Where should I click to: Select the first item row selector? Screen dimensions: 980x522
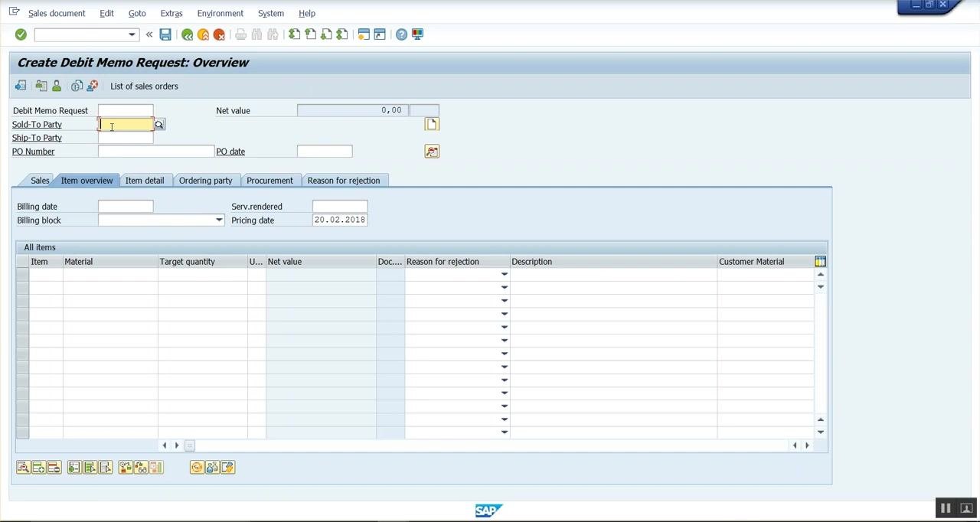[22, 274]
